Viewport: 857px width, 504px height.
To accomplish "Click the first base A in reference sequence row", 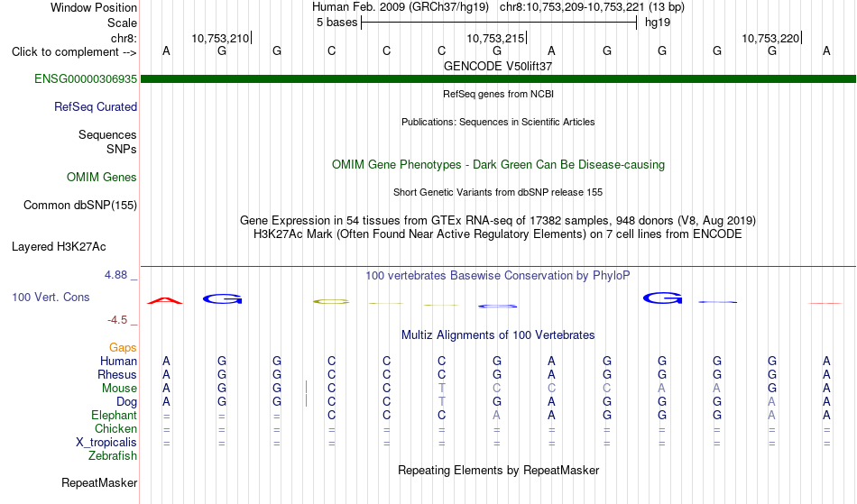I will coord(166,51).
